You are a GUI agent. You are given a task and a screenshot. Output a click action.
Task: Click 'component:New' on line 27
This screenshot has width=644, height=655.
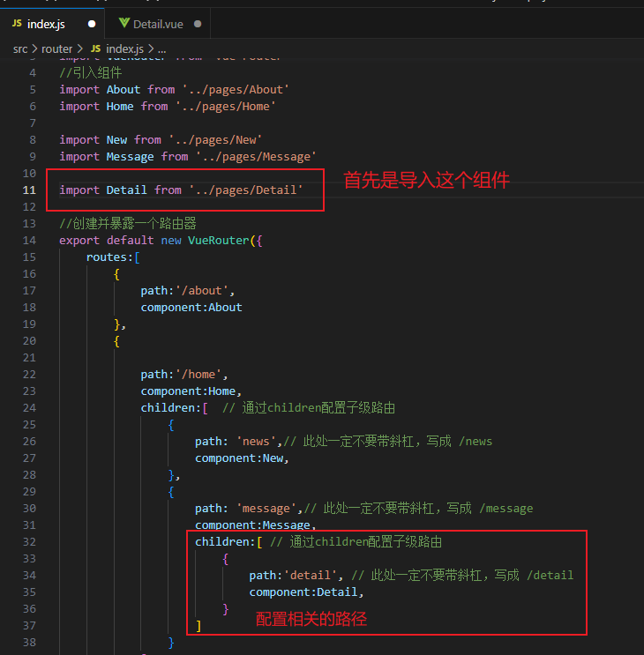(239, 458)
